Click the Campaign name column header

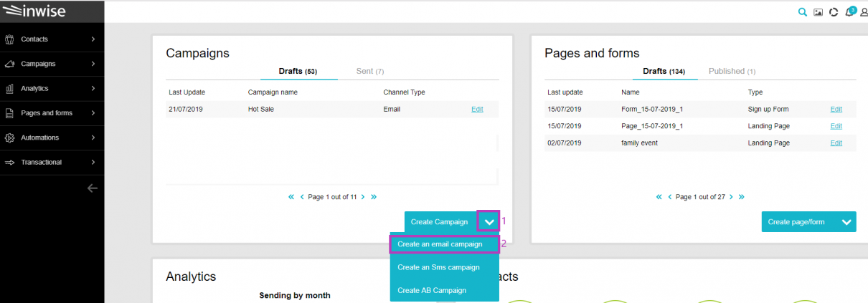(x=273, y=92)
